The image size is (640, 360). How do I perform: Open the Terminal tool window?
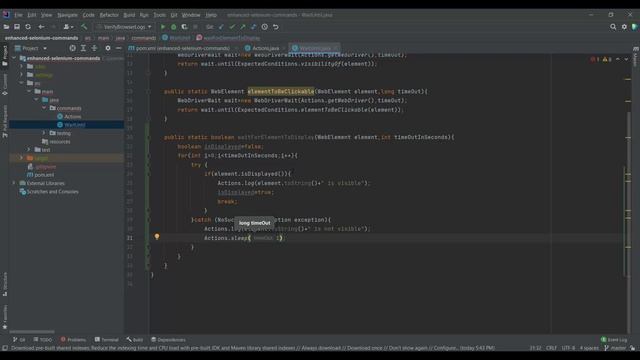107,340
